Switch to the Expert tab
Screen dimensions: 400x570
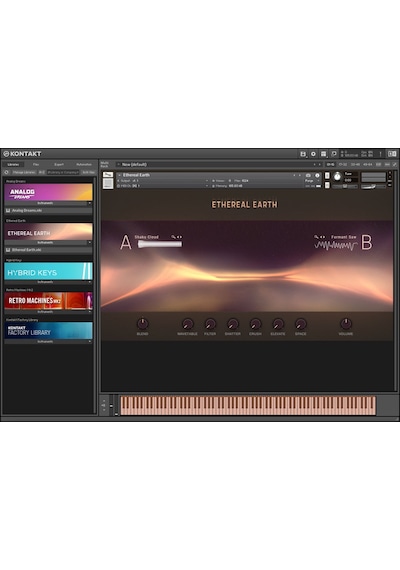point(59,165)
